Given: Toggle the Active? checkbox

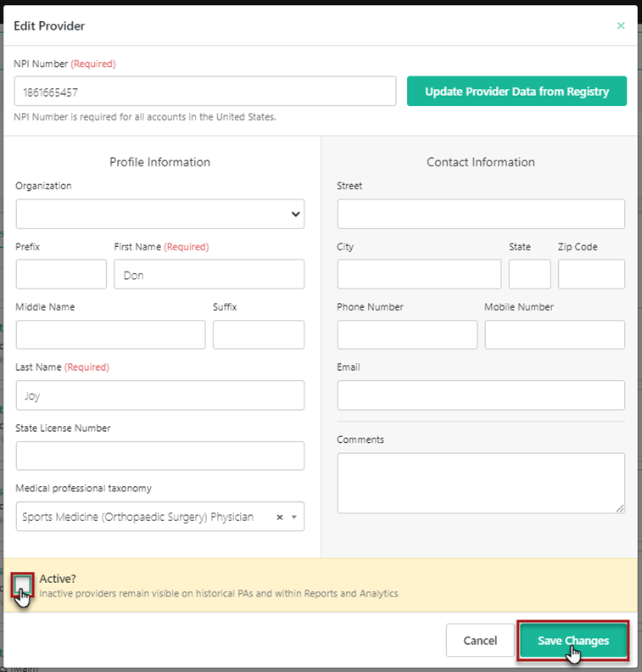Looking at the screenshot, I should tap(23, 585).
